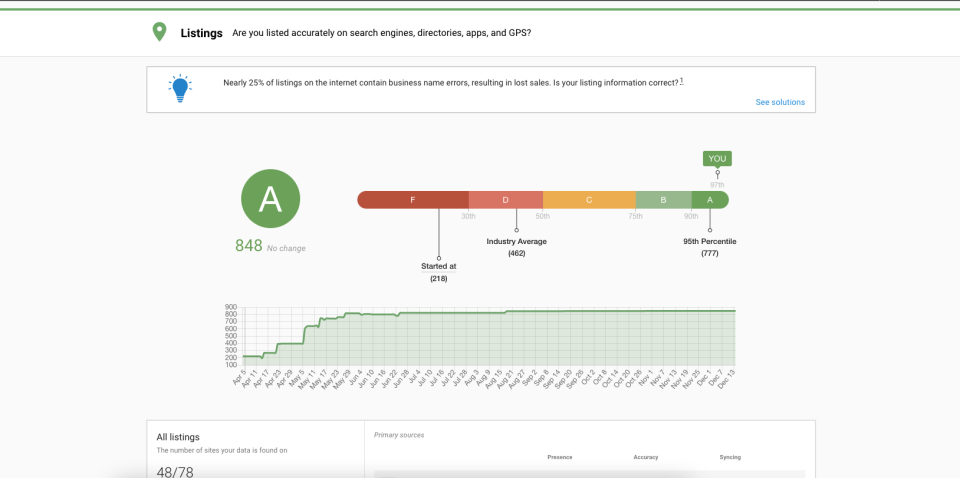Click the blue lightbulb tip icon

pos(180,89)
